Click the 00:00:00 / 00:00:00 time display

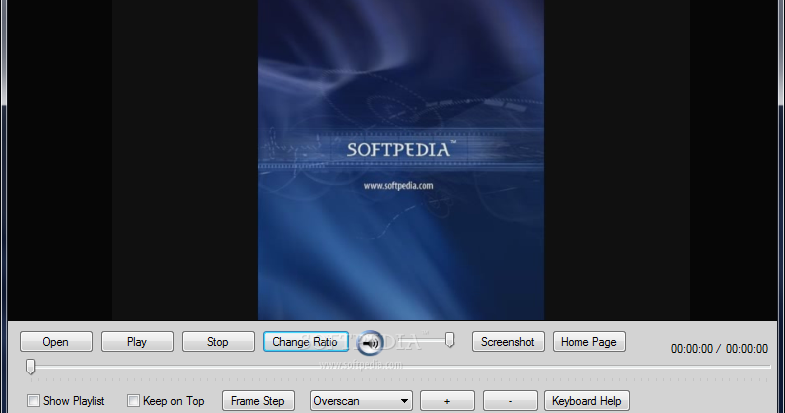pos(719,348)
